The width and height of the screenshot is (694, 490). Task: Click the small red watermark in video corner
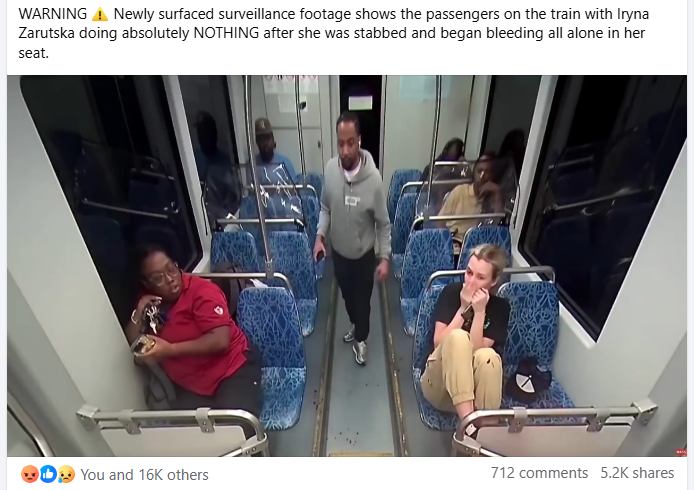tap(681, 452)
